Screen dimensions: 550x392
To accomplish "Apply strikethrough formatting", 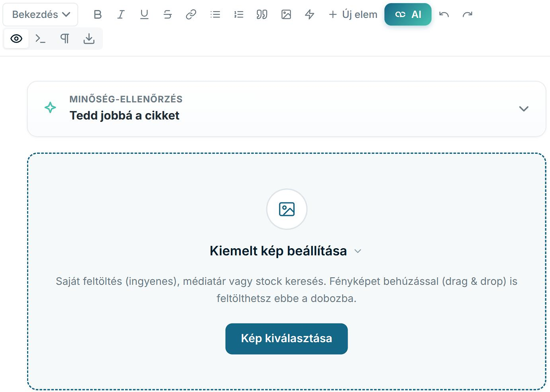I will pyautogui.click(x=168, y=14).
